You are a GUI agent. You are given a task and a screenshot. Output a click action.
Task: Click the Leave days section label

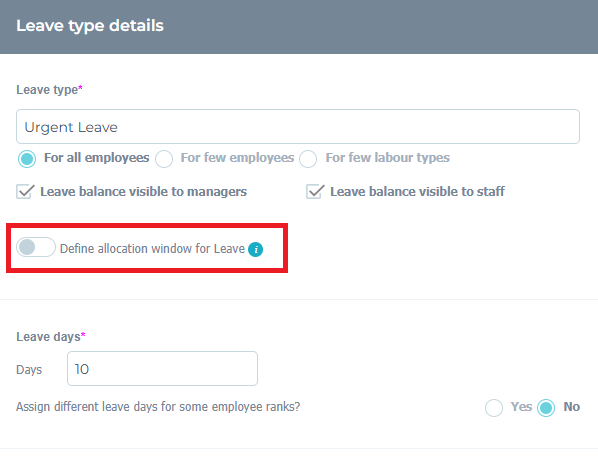[x=51, y=336]
